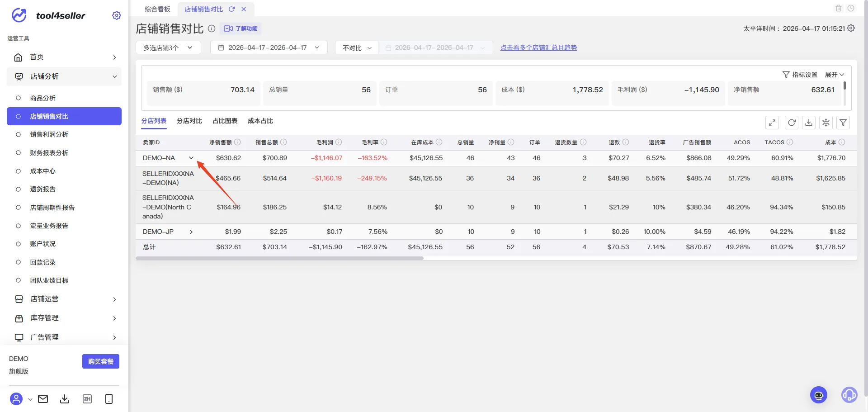The height and width of the screenshot is (412, 868).
Task: Open the 多选店铺3个 store dropdown
Action: [168, 47]
